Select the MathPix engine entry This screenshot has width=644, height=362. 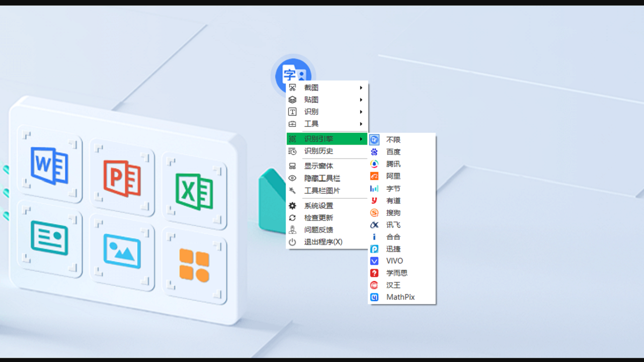(400, 297)
